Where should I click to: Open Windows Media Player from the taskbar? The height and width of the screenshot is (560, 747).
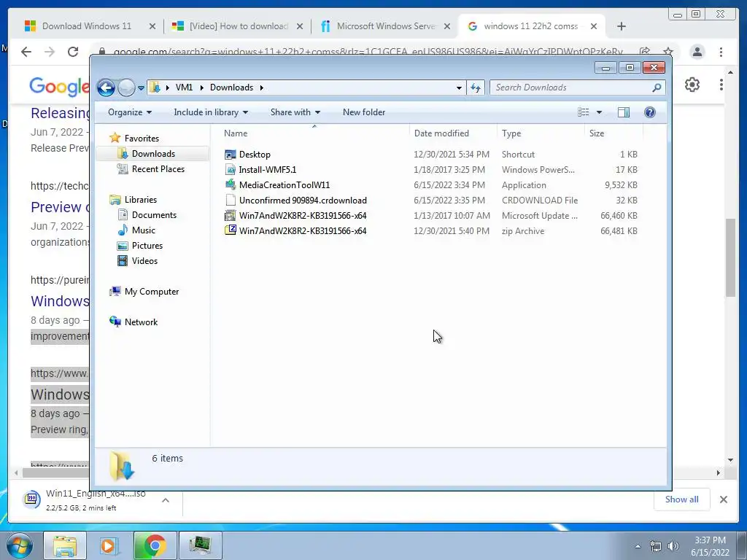tap(109, 545)
